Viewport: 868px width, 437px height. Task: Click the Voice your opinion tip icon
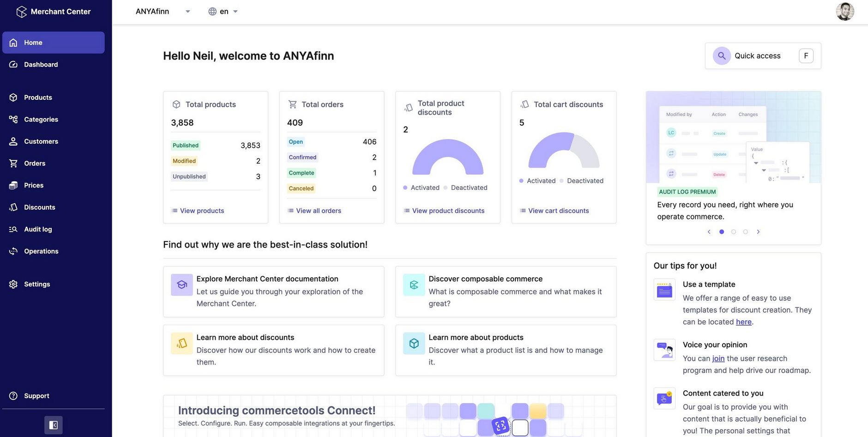click(664, 350)
